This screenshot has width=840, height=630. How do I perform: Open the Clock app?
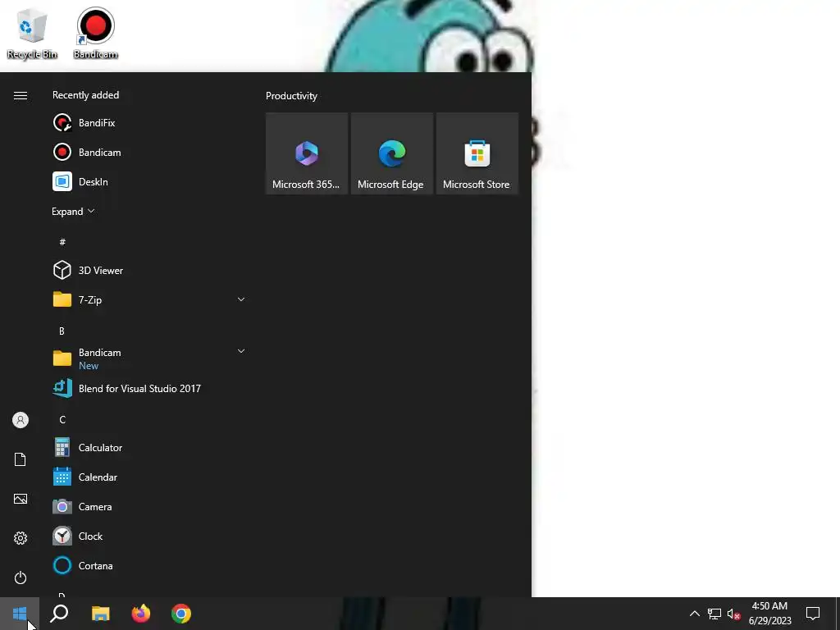coord(149,536)
